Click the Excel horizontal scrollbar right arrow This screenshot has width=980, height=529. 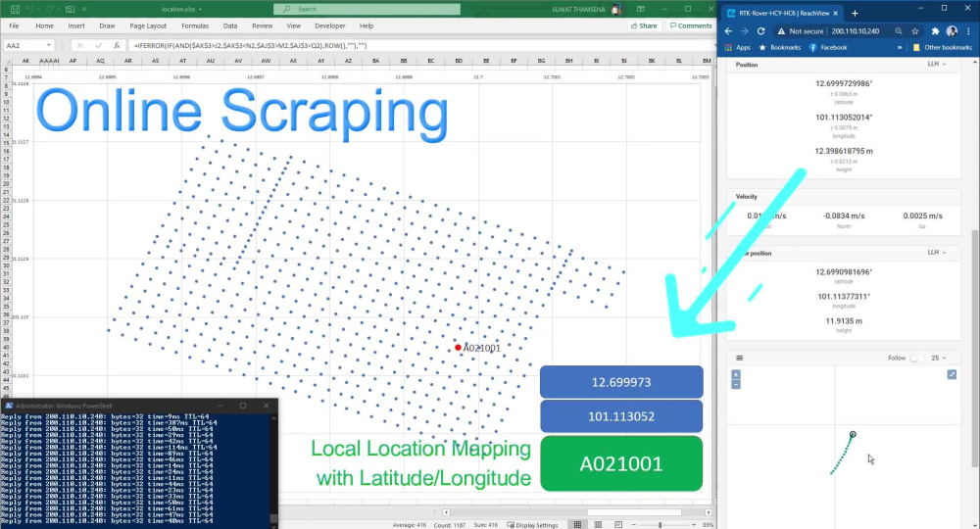pos(709,512)
